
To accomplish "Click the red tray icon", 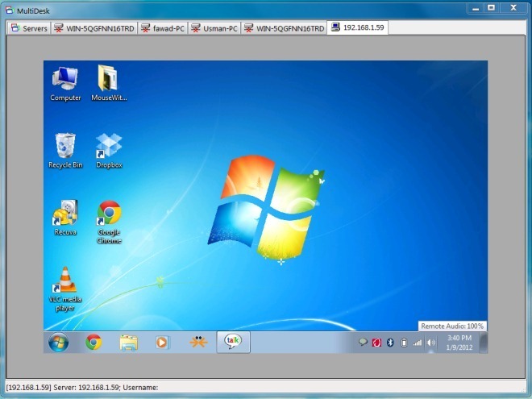I will 376,343.
